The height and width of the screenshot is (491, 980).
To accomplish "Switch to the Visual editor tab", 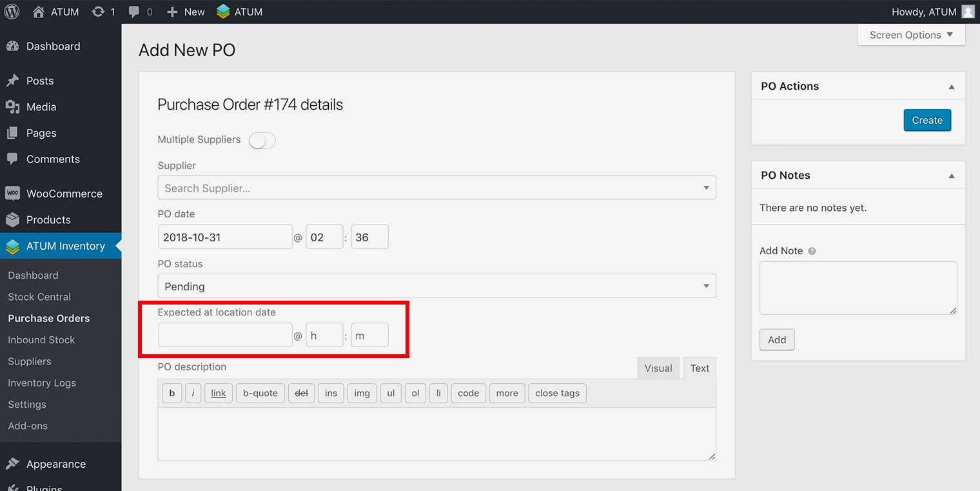I will [658, 368].
